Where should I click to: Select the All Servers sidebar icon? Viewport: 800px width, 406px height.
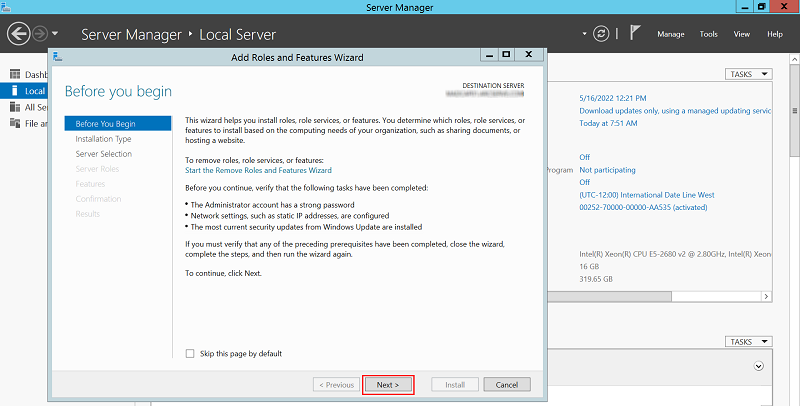[x=15, y=107]
